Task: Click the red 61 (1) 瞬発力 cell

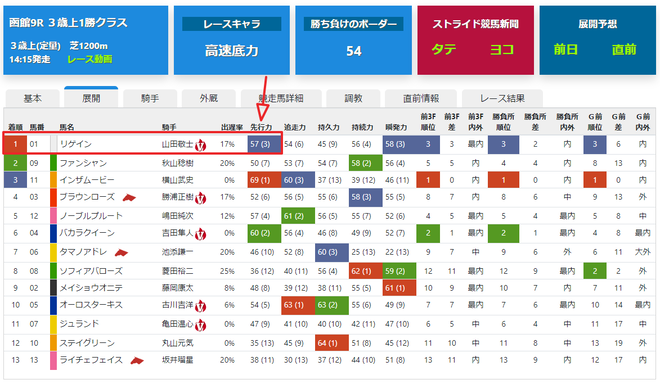Action: pyautogui.click(x=399, y=288)
